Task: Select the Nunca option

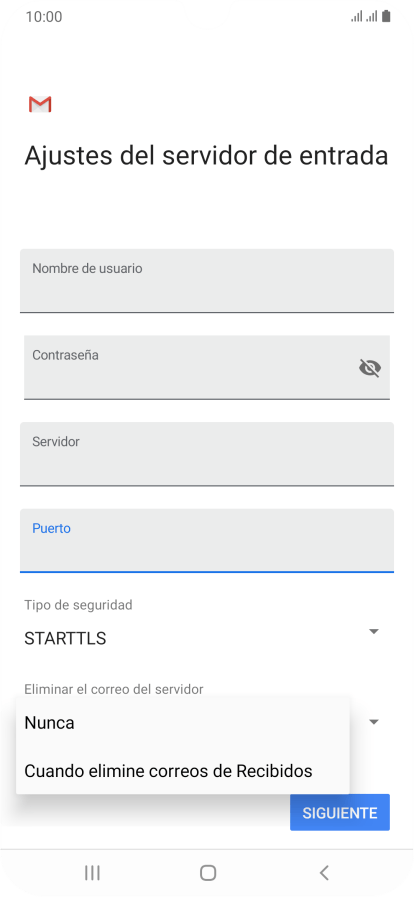Action: pos(183,723)
